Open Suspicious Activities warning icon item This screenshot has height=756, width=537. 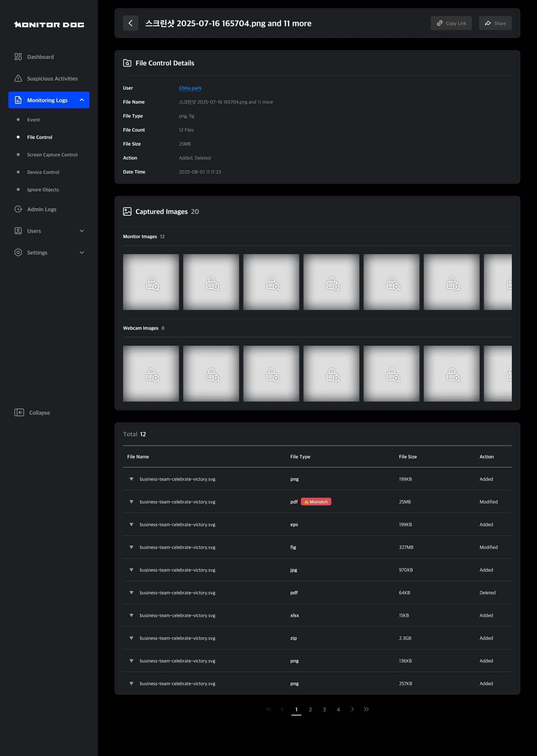18,79
